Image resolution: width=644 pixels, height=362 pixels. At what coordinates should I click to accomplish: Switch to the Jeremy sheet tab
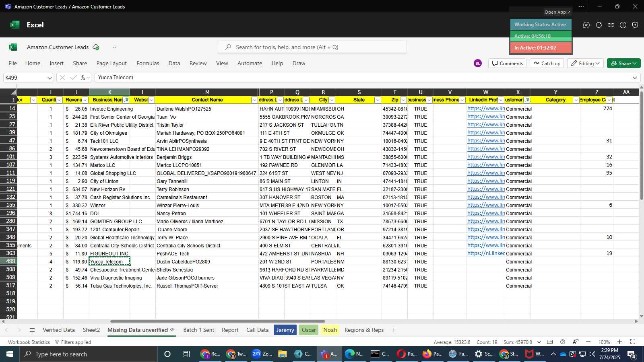(285, 330)
